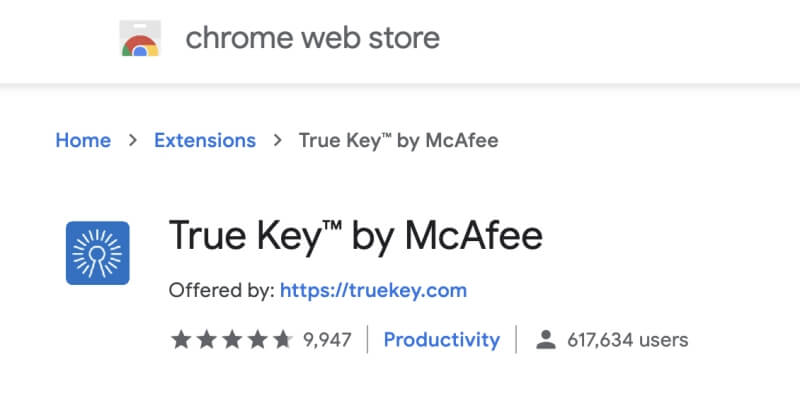Open the Productivity category link
The image size is (800, 403).
click(x=442, y=340)
